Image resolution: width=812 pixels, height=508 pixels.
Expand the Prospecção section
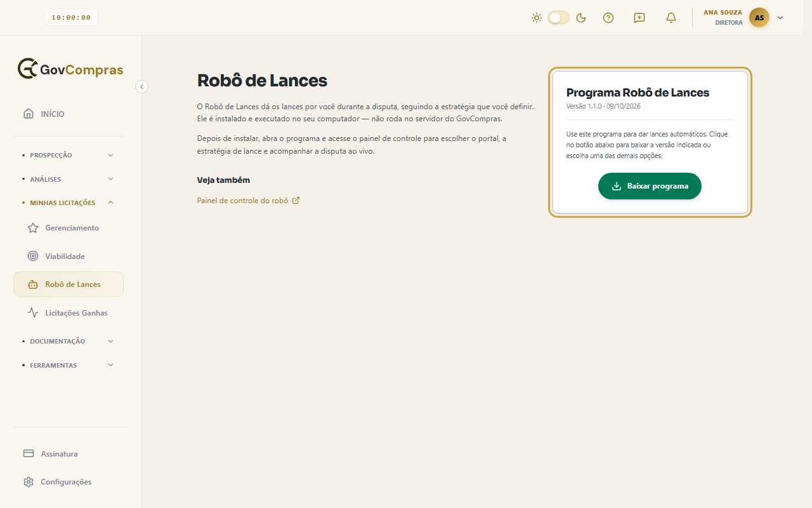click(69, 155)
